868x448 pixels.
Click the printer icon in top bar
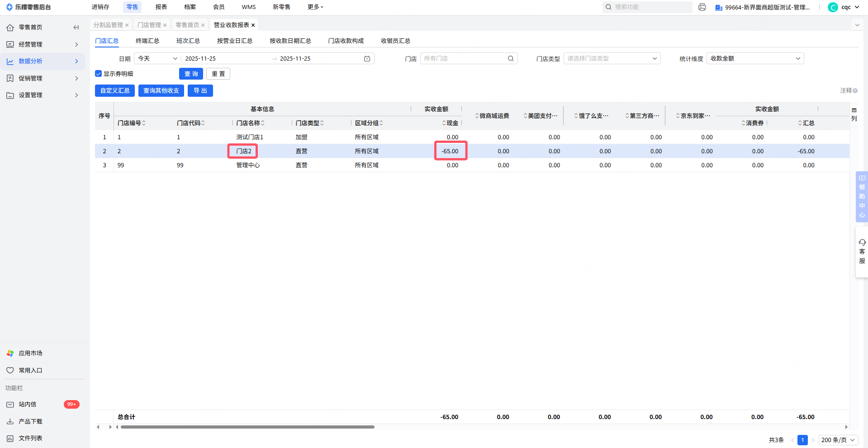pos(702,7)
